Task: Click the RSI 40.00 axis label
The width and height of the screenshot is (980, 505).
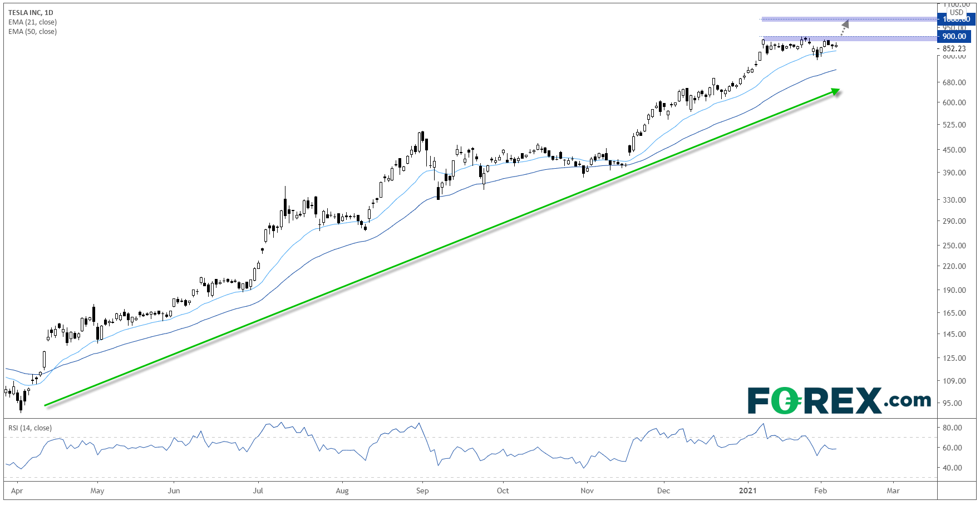Action: tap(953, 468)
